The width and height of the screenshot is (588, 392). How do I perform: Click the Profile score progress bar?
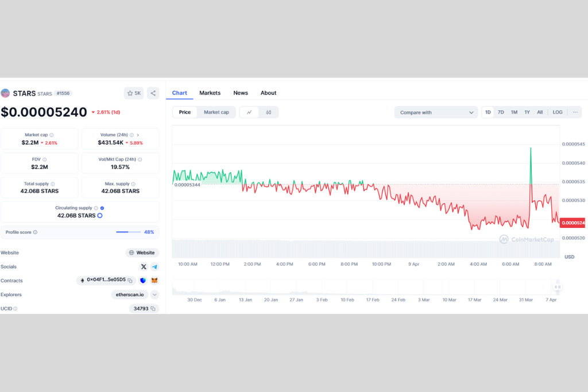tap(128, 232)
